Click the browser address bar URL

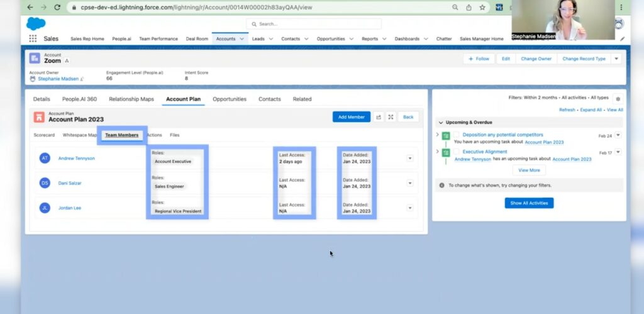196,8
